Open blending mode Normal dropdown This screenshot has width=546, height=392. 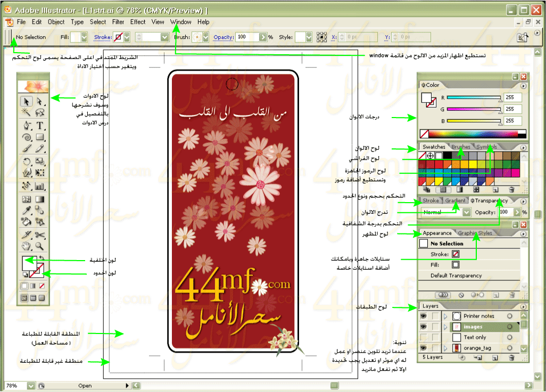click(467, 212)
